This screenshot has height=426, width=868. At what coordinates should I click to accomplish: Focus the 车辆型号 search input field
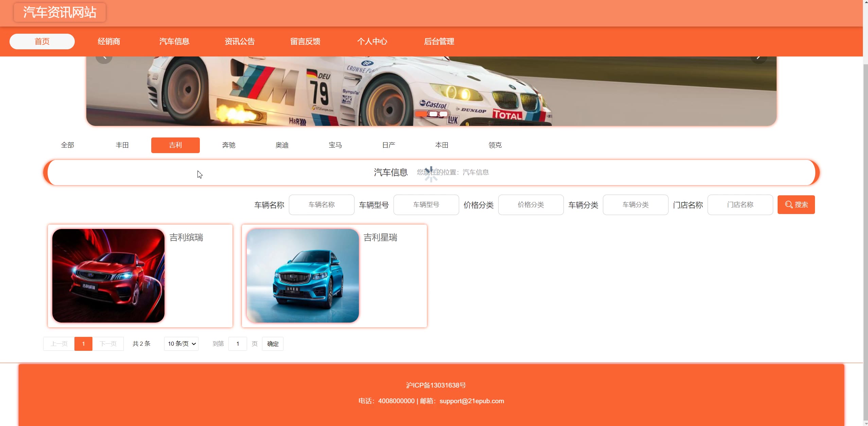[x=426, y=205]
